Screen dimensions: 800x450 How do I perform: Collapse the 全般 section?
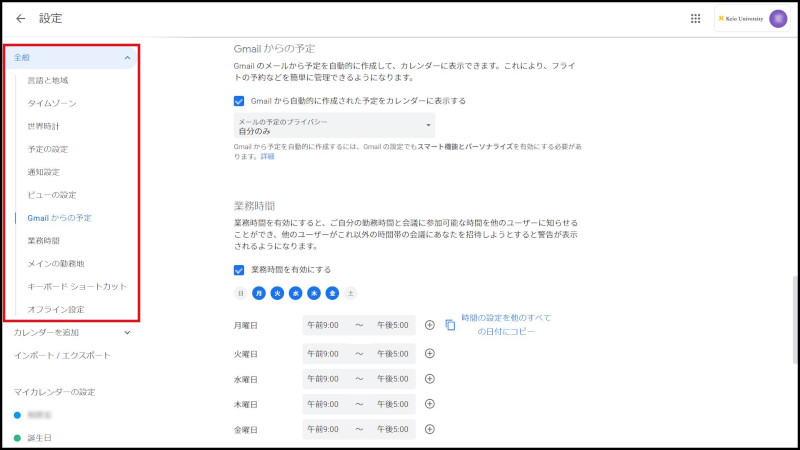point(127,58)
